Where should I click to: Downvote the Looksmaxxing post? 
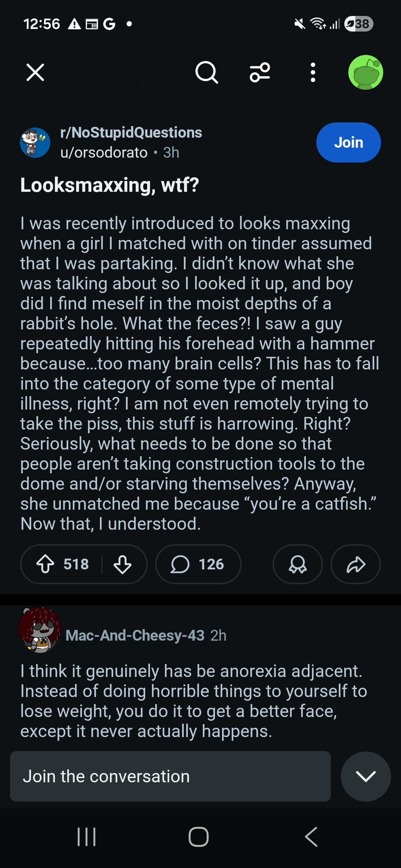tap(123, 564)
